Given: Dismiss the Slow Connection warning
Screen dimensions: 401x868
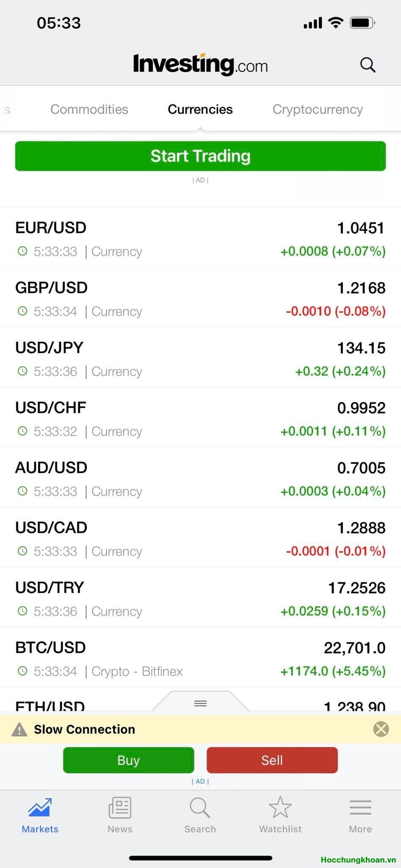Looking at the screenshot, I should point(381,729).
